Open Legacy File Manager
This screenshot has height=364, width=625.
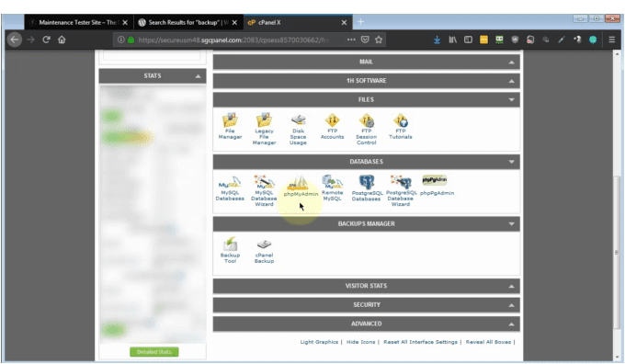tap(264, 129)
